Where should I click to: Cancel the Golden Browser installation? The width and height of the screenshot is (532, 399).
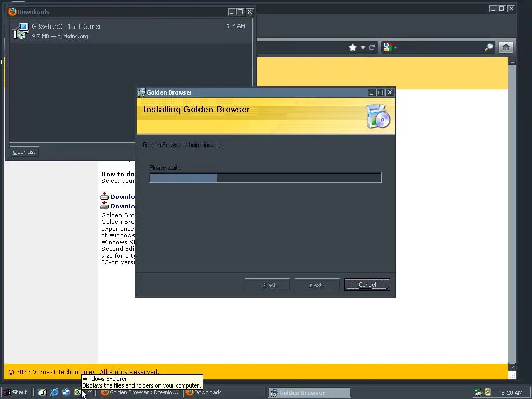tap(367, 285)
